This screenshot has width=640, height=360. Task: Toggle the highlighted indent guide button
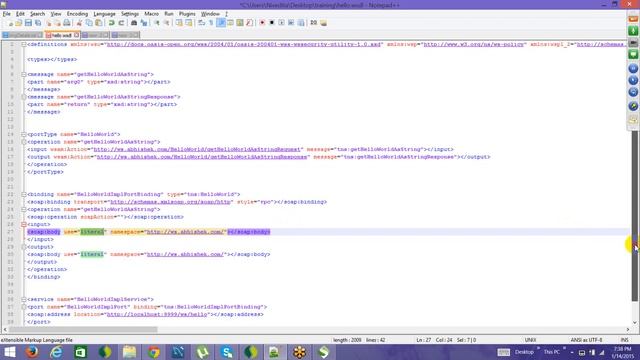(x=221, y=23)
